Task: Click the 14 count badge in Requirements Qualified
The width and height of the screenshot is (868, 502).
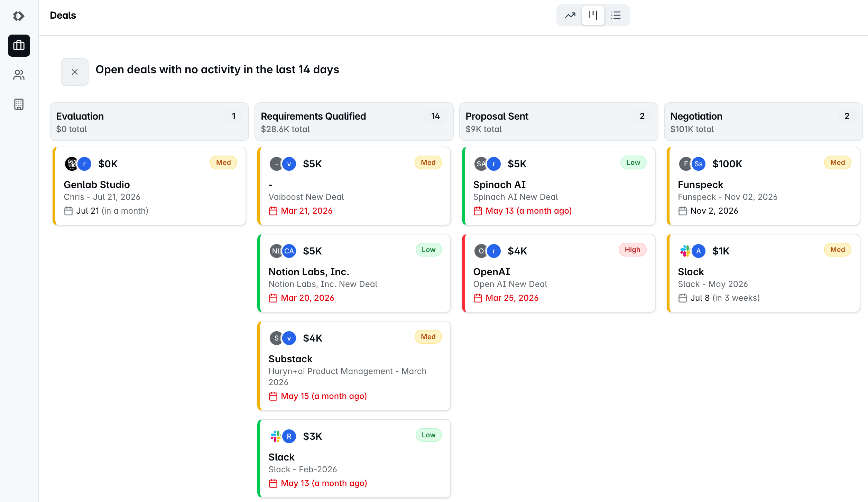Action: pyautogui.click(x=435, y=116)
